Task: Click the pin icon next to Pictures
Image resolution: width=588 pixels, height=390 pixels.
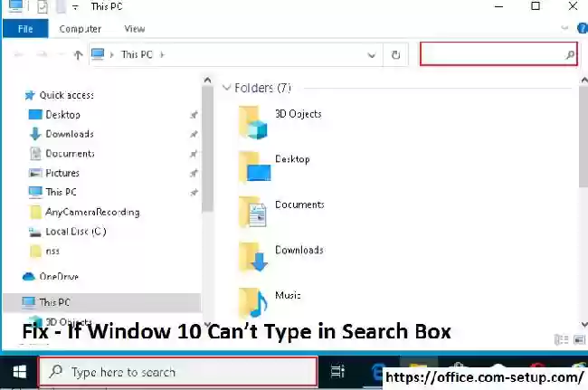Action: pos(194,173)
